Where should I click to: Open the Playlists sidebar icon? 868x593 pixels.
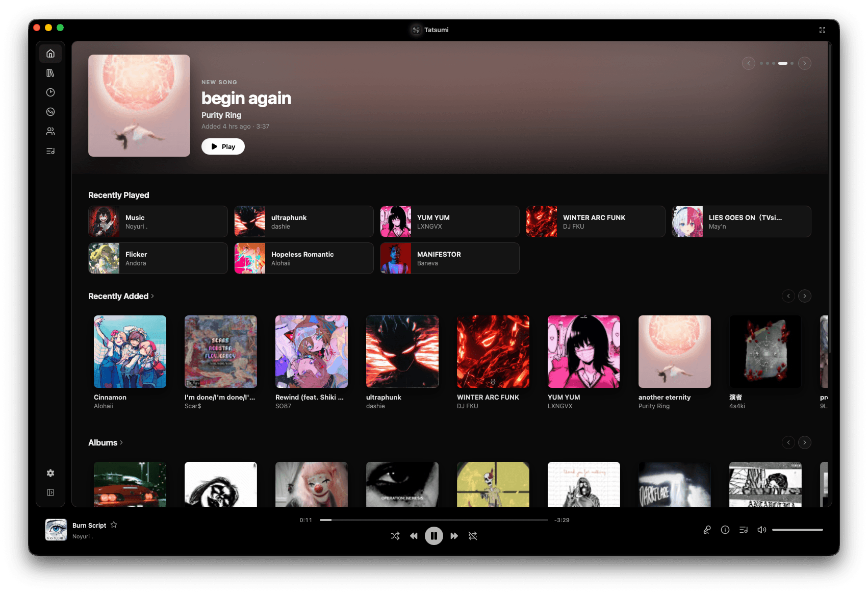(50, 151)
